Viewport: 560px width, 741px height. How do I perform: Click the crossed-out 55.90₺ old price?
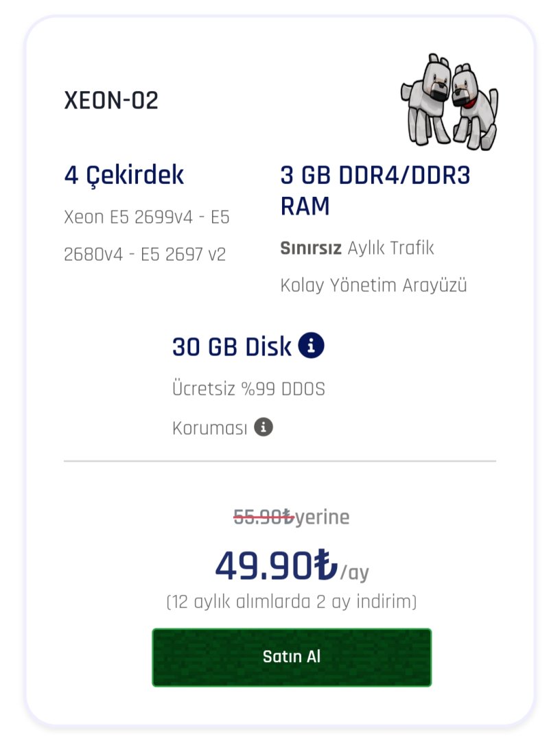click(264, 517)
